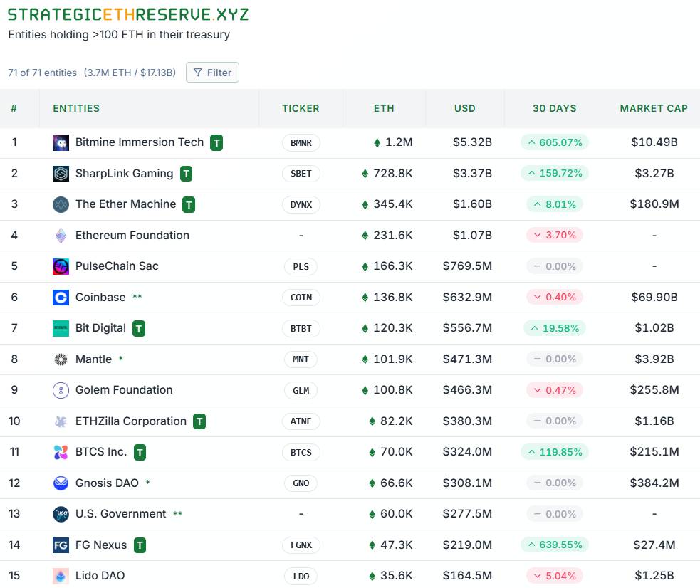The image size is (700, 588).
Task: Sort by the TICKER column header
Action: coord(301,108)
